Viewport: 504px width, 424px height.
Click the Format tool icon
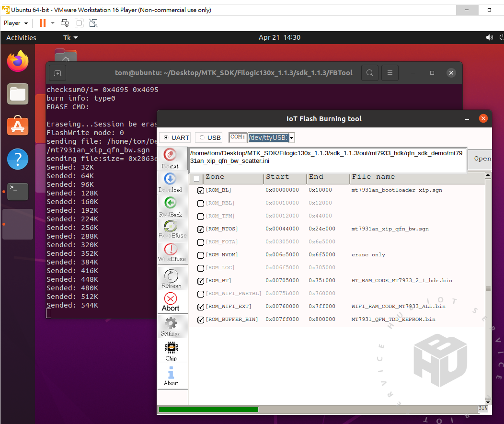[x=170, y=158]
